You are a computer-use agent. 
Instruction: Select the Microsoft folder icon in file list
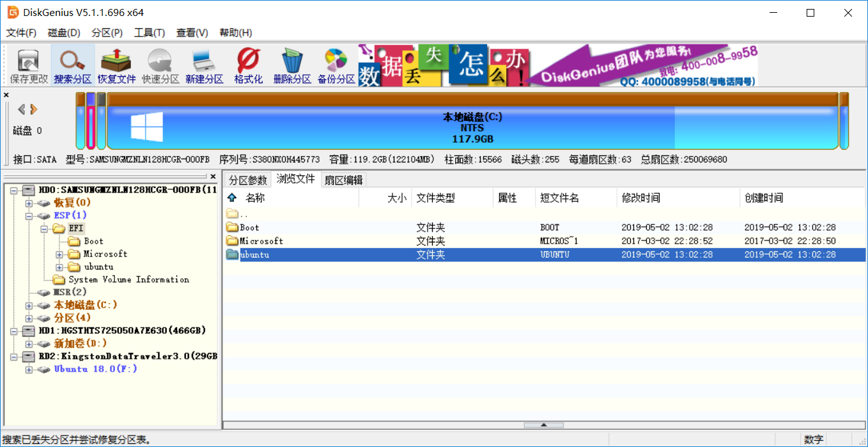click(232, 241)
